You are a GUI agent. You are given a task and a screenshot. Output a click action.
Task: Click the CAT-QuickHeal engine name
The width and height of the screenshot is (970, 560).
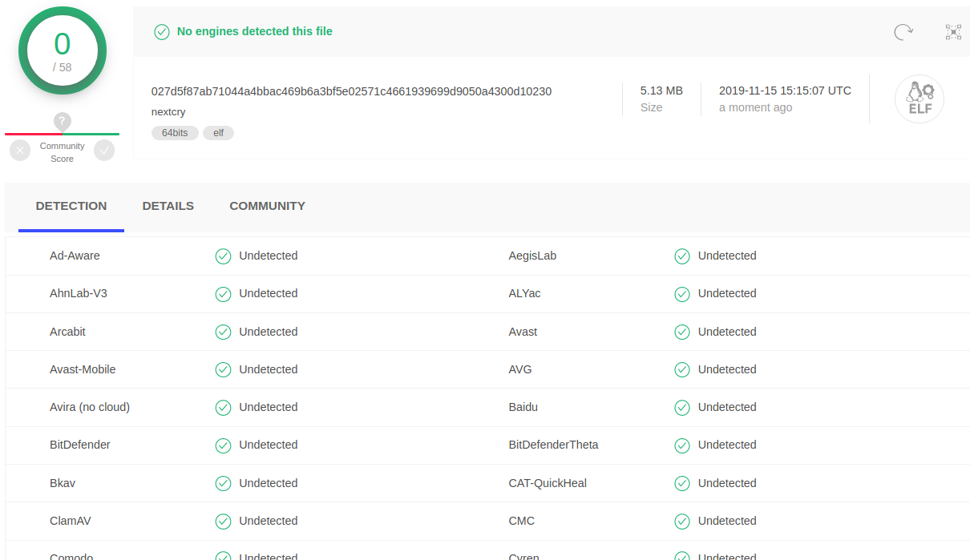pos(548,483)
